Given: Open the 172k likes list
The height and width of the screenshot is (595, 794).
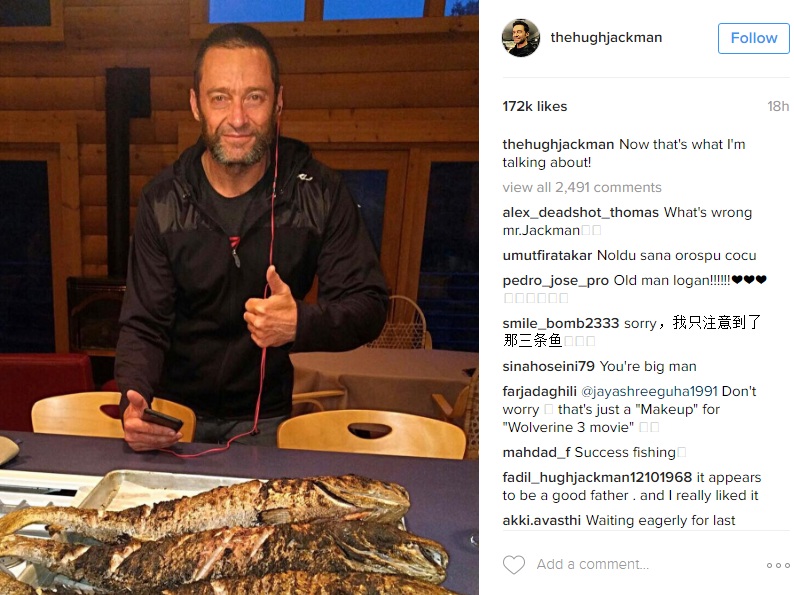Looking at the screenshot, I should (x=535, y=106).
